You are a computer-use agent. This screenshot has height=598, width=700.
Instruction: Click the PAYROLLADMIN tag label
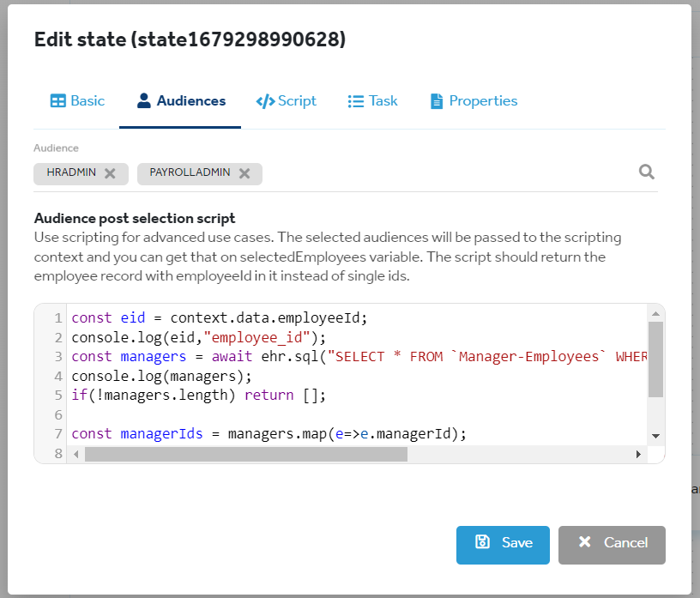pos(190,172)
